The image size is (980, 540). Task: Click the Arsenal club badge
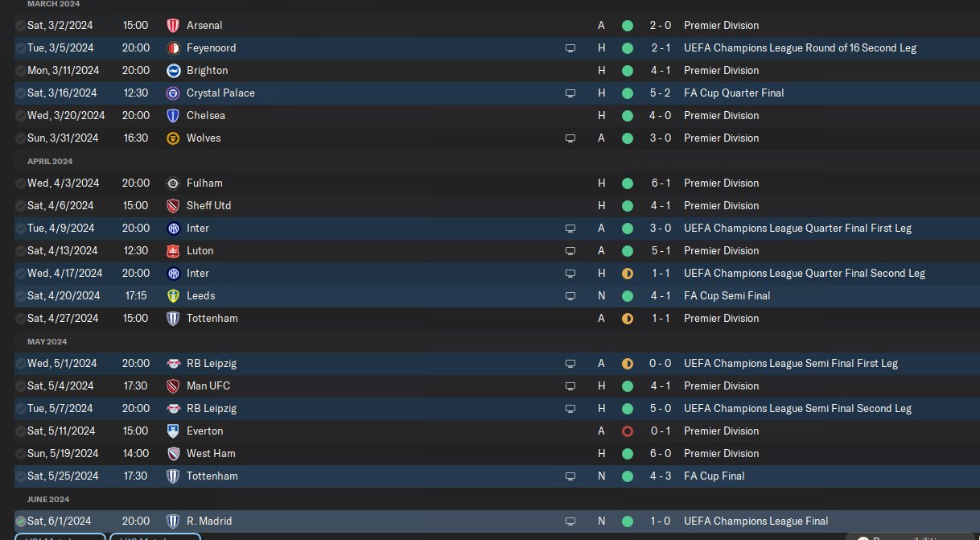click(172, 26)
